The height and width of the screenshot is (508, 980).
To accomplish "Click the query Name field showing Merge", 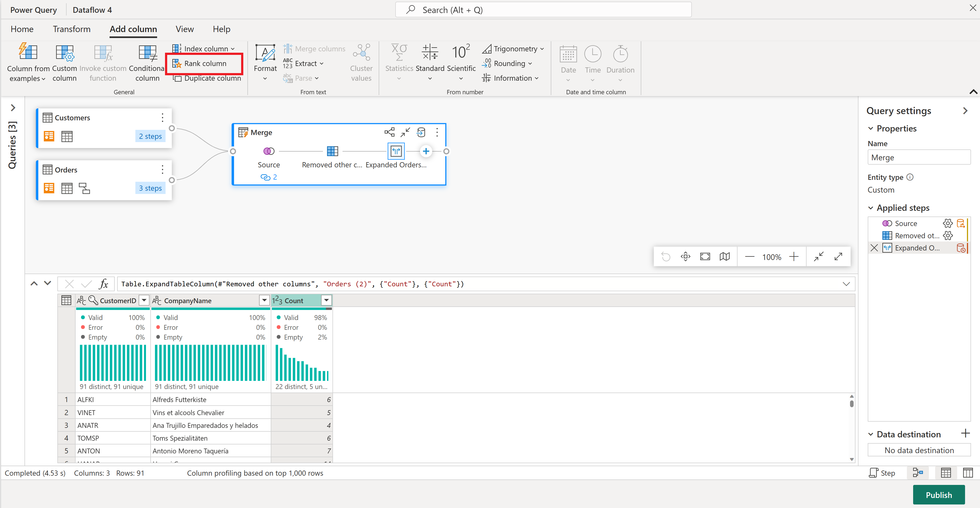I will (919, 157).
